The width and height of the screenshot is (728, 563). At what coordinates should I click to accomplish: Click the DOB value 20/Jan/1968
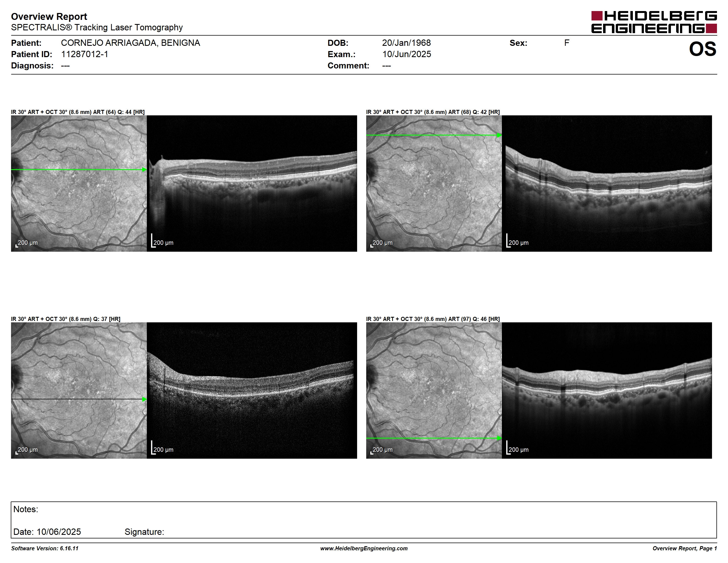(x=406, y=43)
